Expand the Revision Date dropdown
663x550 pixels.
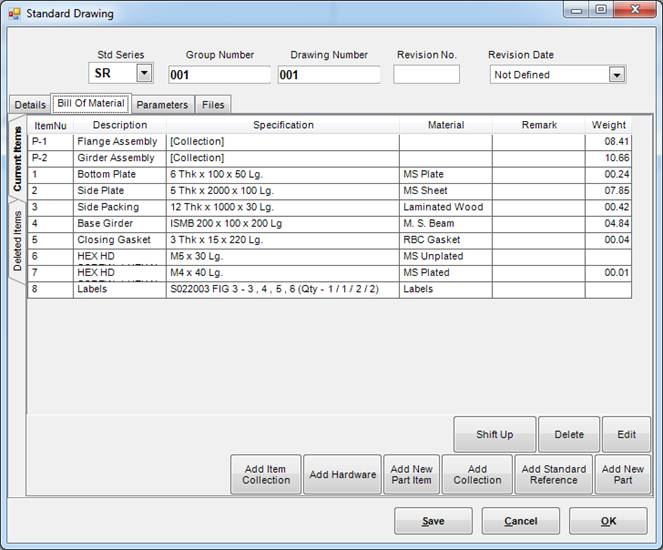coord(616,75)
